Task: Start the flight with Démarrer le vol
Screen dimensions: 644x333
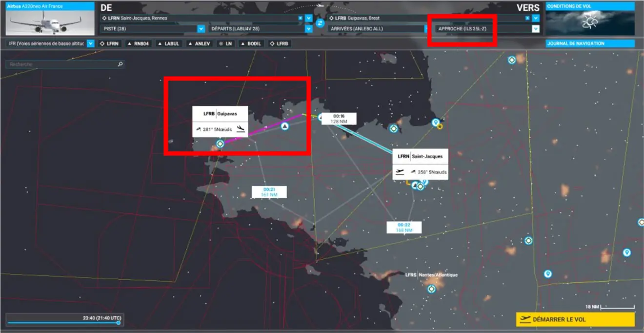Action: pyautogui.click(x=576, y=319)
